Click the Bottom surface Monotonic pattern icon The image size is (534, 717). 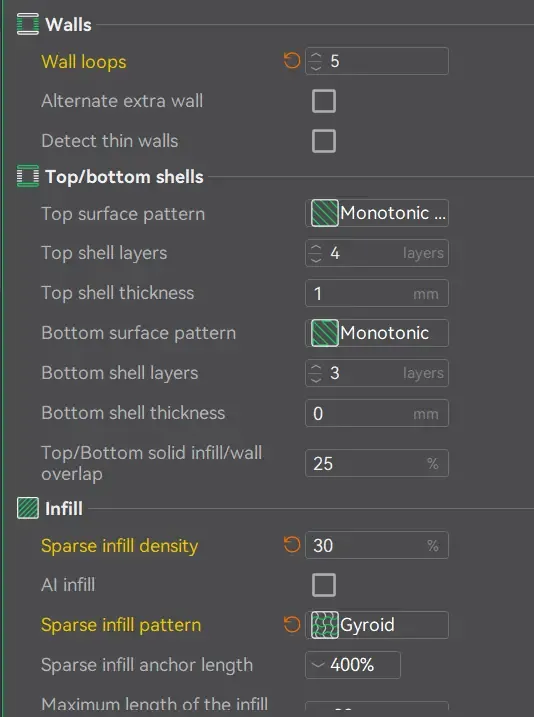tap(325, 333)
